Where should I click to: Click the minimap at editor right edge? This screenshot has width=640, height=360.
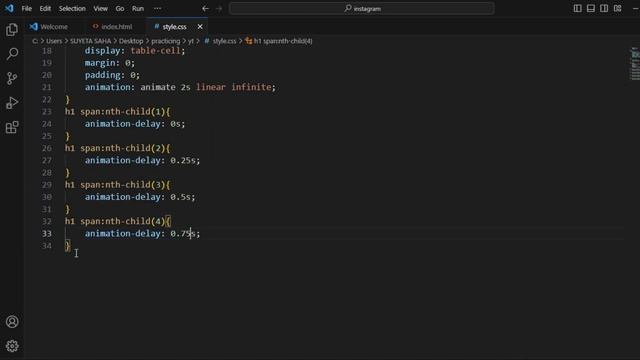[635, 64]
